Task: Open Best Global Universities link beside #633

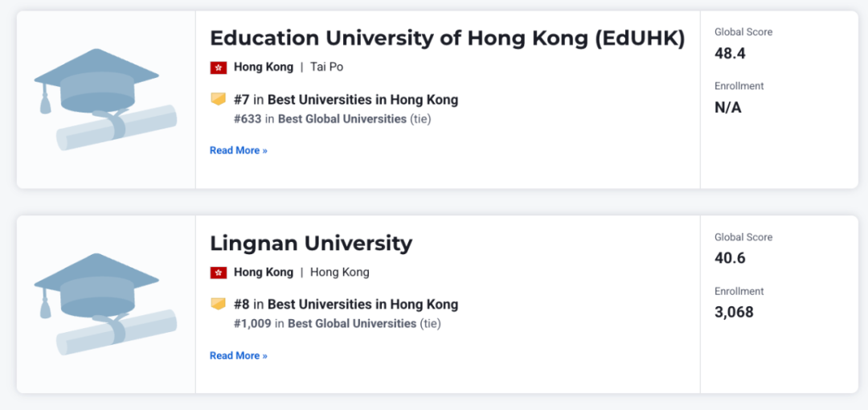Action: point(342,119)
